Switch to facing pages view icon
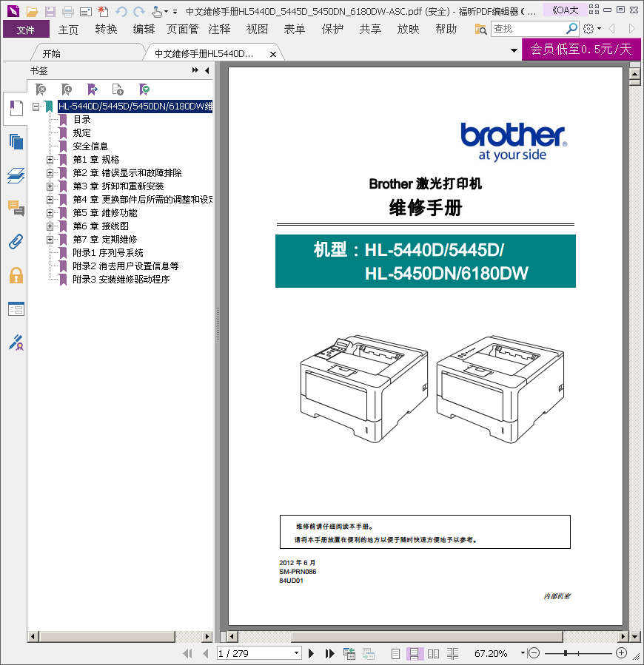 pos(434,654)
